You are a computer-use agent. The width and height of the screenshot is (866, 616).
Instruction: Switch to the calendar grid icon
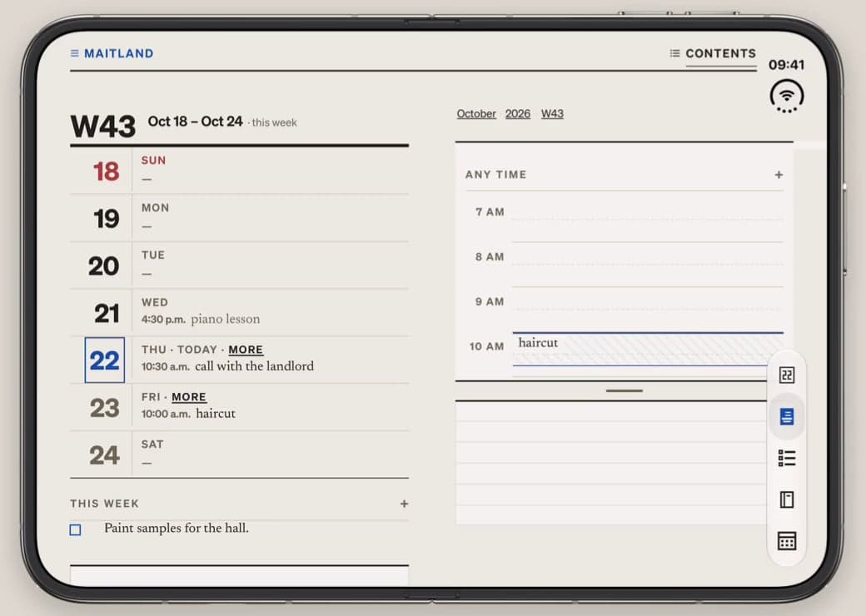[x=786, y=541]
